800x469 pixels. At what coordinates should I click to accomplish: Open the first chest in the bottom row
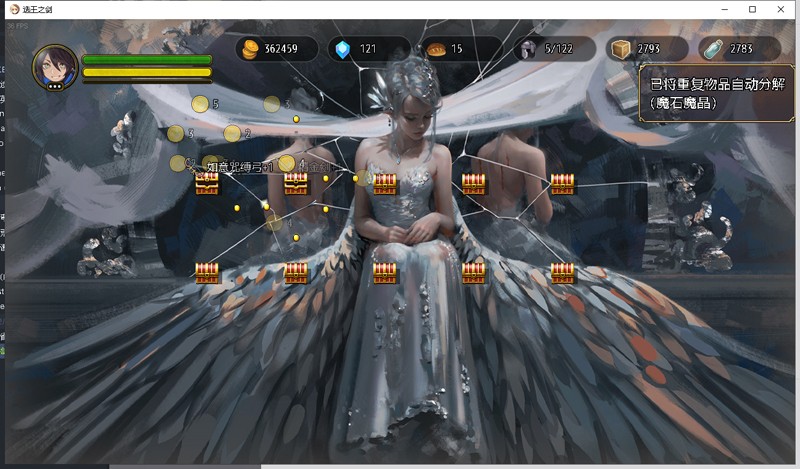click(x=207, y=273)
